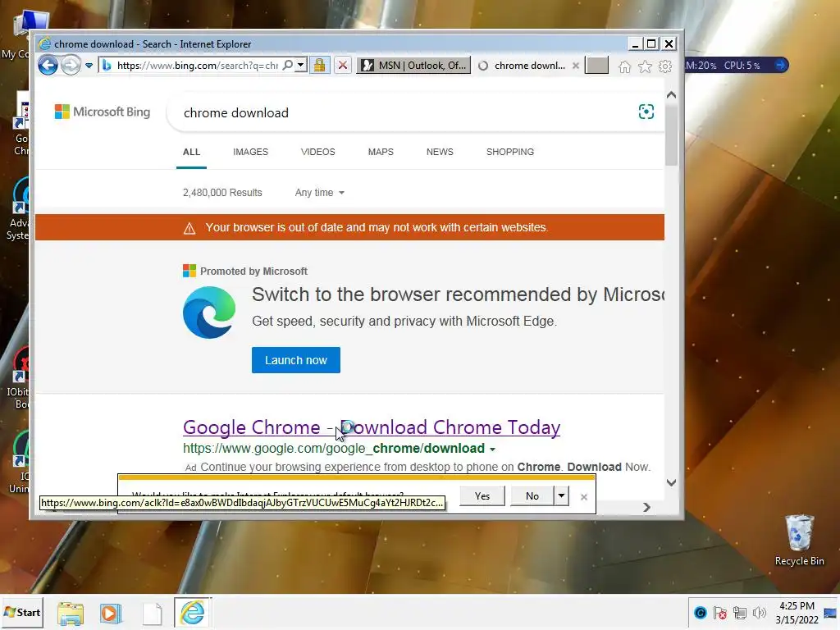Click the taskbar clock showing 4:25 PM
The width and height of the screenshot is (840, 630).
click(797, 613)
